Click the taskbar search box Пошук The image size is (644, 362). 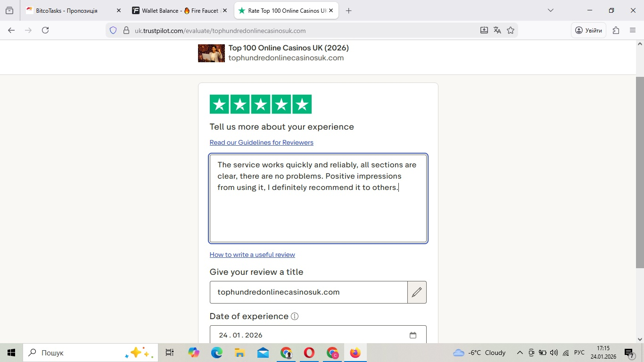pos(91,353)
